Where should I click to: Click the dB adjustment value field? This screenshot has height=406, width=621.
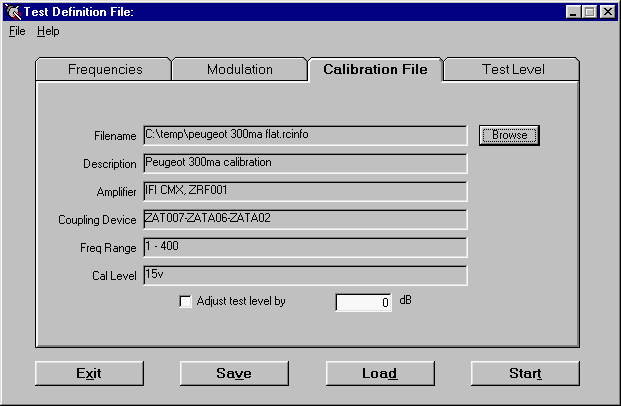pos(363,302)
